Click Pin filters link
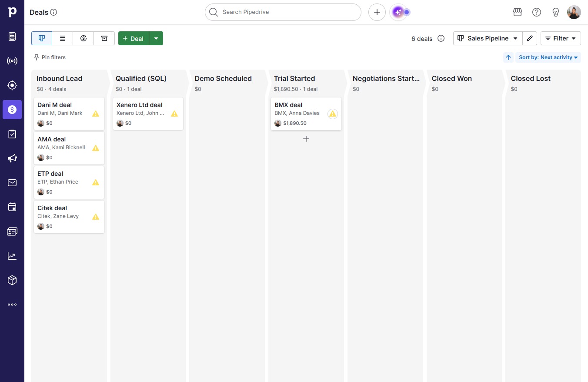 50,57
